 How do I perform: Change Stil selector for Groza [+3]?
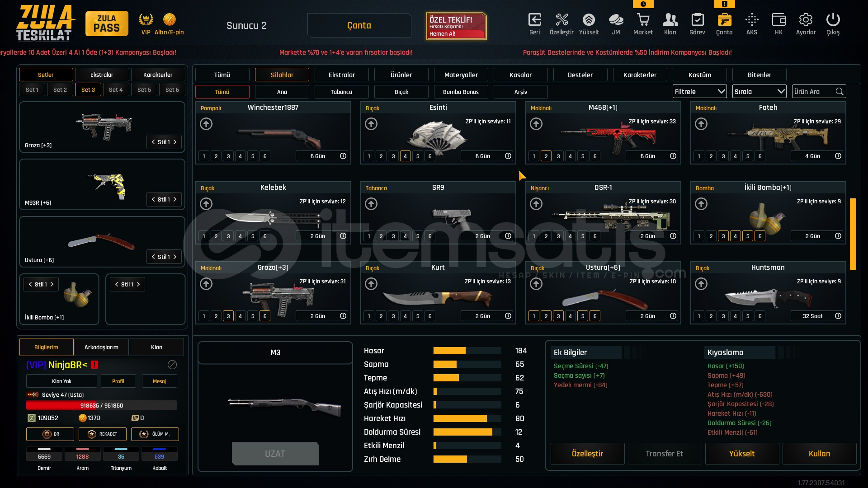(x=164, y=142)
